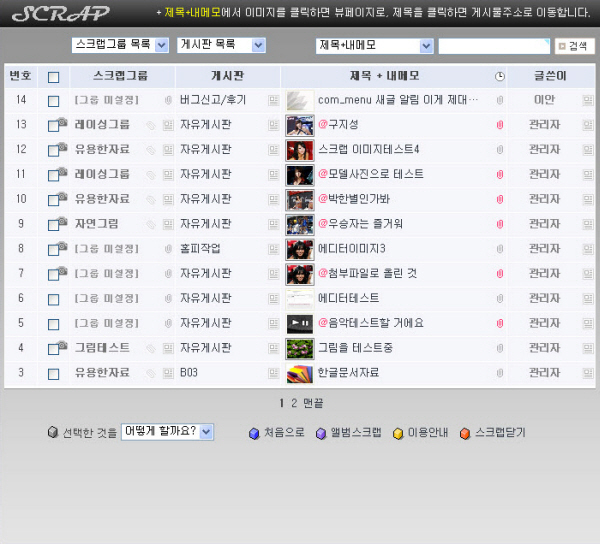Click the 스크랩닫기 link
Image resolution: width=600 pixels, height=544 pixels.
[x=500, y=433]
